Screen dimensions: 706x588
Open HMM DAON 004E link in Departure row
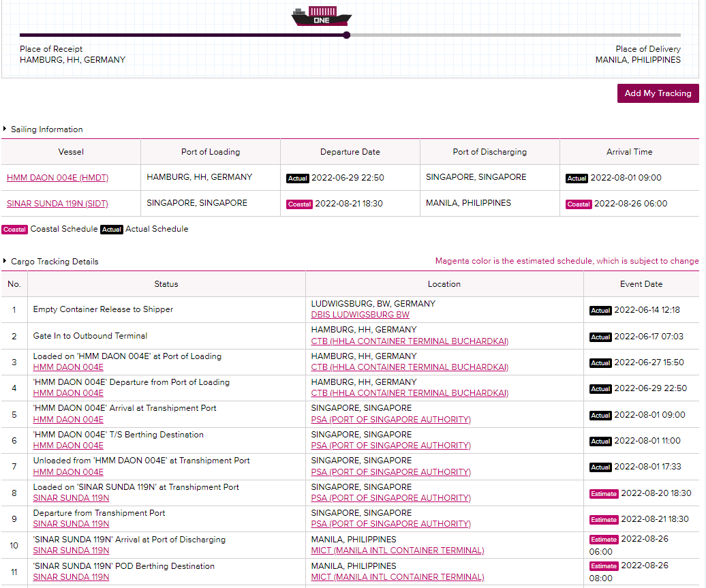tap(68, 393)
